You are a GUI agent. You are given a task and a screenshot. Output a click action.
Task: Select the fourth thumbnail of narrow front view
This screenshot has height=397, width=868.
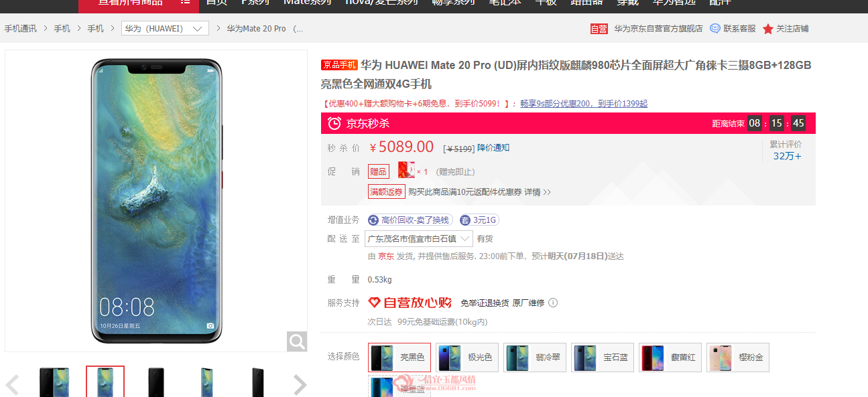(207, 383)
